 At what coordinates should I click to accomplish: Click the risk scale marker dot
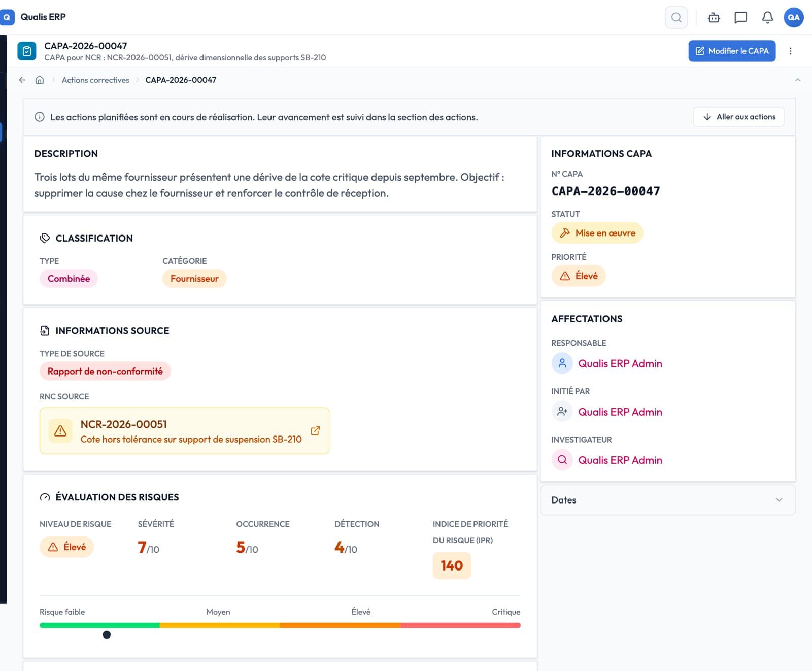coord(107,634)
